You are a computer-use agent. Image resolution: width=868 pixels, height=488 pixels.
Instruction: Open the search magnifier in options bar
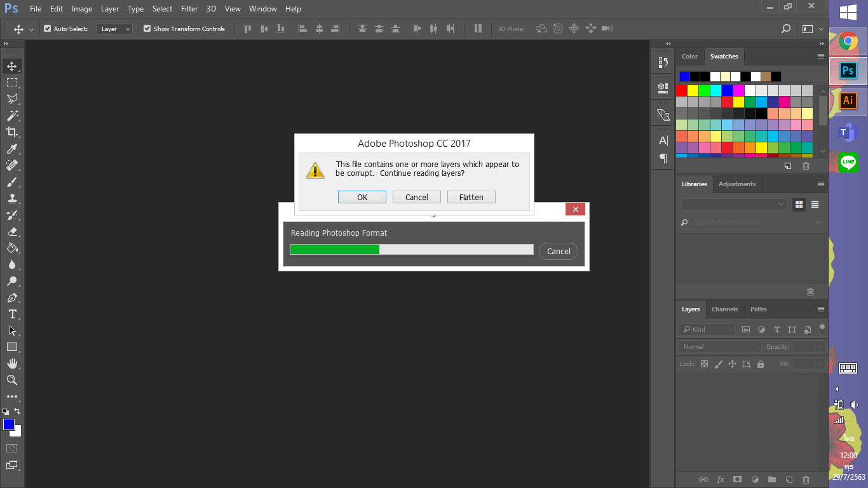click(786, 29)
